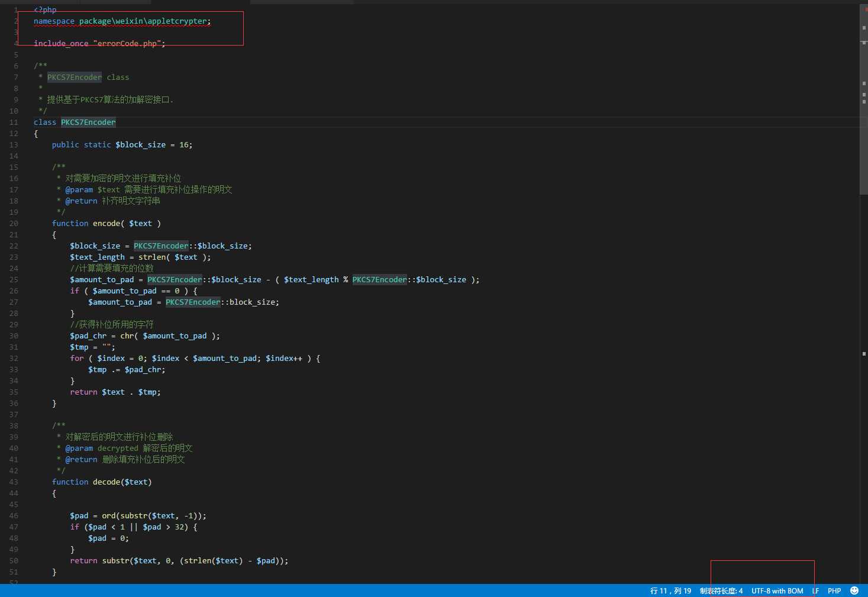This screenshot has height=597, width=868.
Task: Click the chr function call
Action: (127, 336)
